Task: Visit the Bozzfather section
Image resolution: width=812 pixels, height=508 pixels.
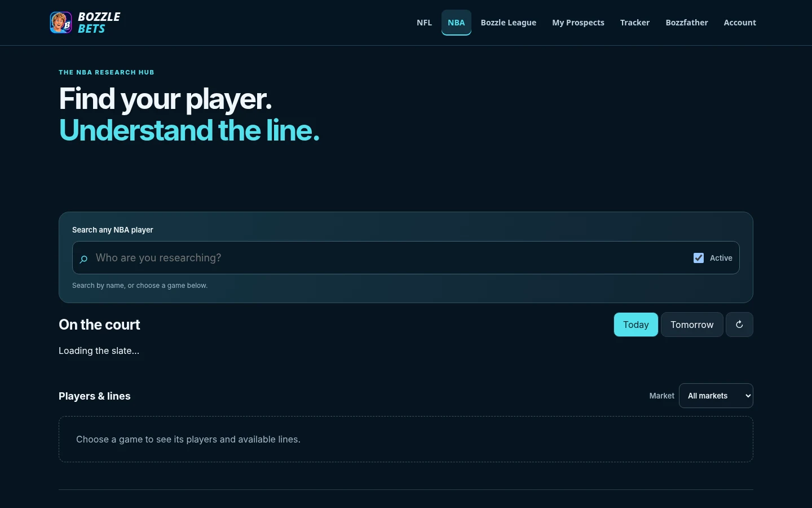Action: tap(687, 23)
